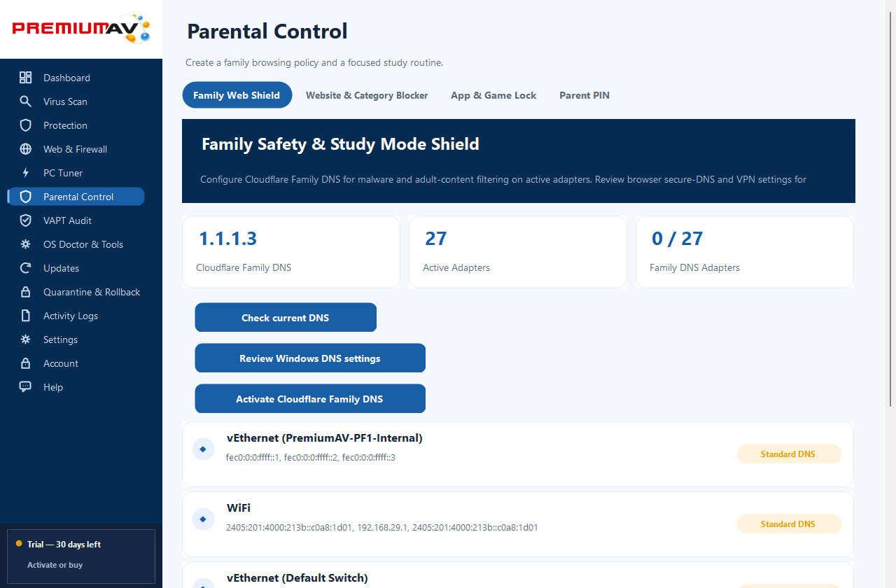Click the vEthernet PremiumAV-PF1-Internal adapter icon
Screen dimensions: 896x588
tap(203, 449)
